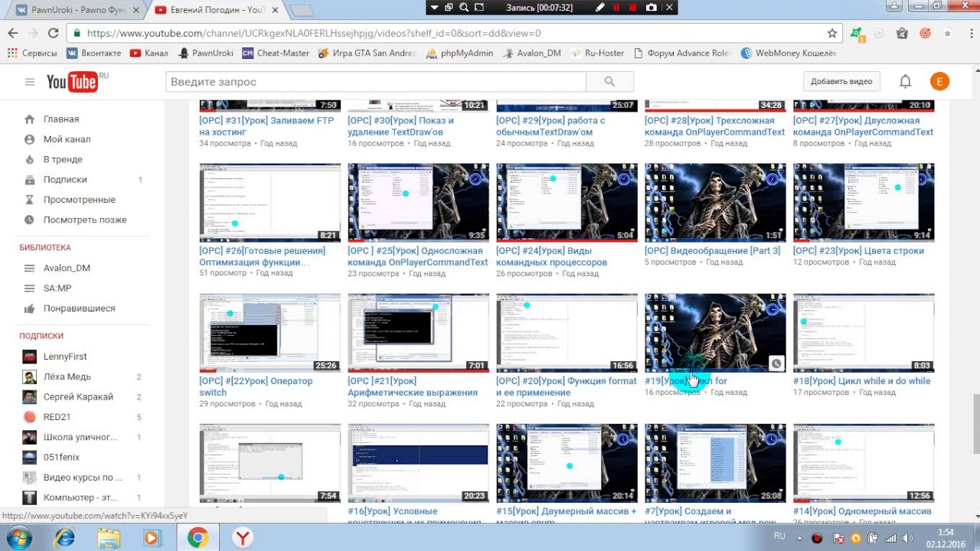980x551 pixels.
Task: Open LennyFirst subscription channel
Action: point(65,357)
